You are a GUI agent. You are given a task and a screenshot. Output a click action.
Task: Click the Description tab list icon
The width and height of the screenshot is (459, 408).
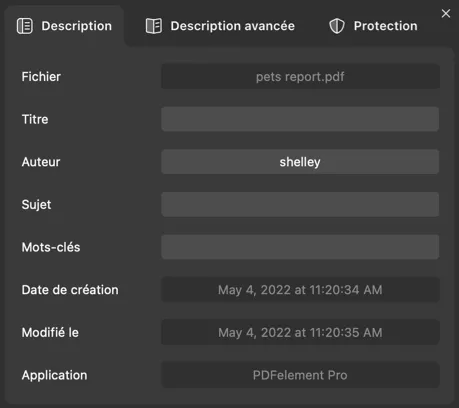pyautogui.click(x=25, y=26)
